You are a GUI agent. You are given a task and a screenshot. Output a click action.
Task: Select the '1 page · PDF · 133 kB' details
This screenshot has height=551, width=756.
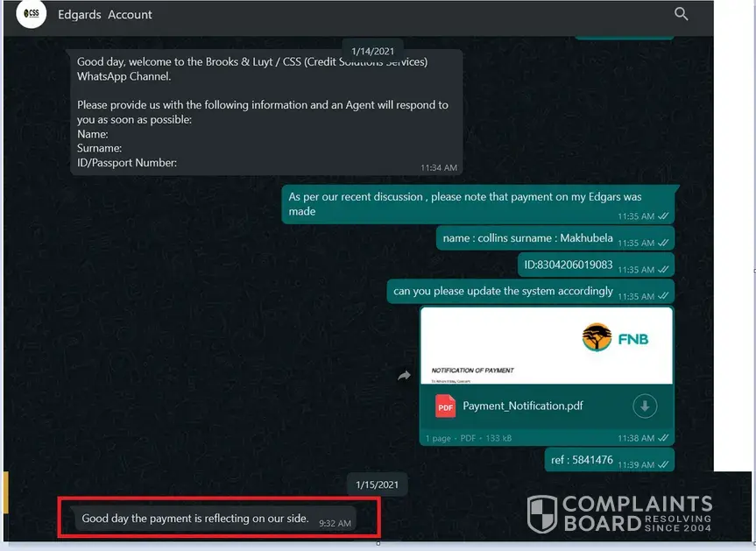point(468,438)
